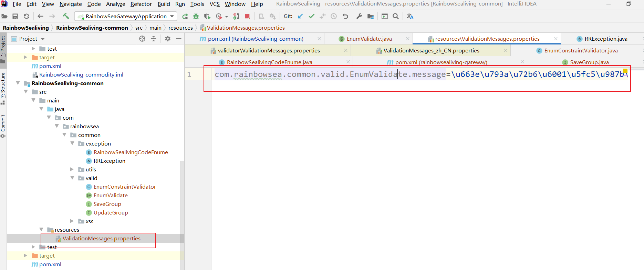Rollback changes with the undo arrow icon

point(345,16)
